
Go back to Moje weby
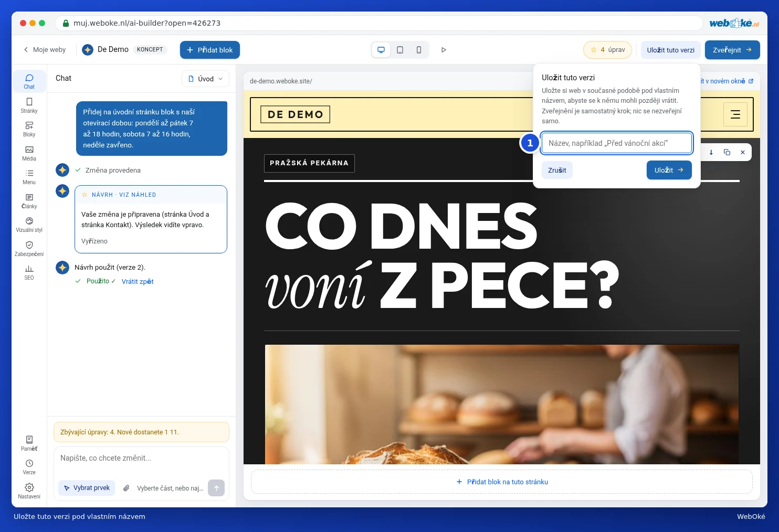coord(45,50)
